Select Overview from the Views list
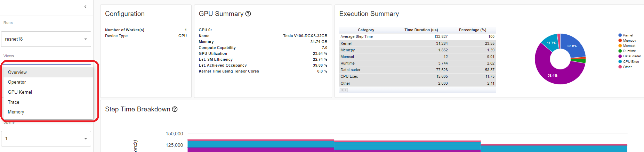The width and height of the screenshot is (644, 152). 17,73
